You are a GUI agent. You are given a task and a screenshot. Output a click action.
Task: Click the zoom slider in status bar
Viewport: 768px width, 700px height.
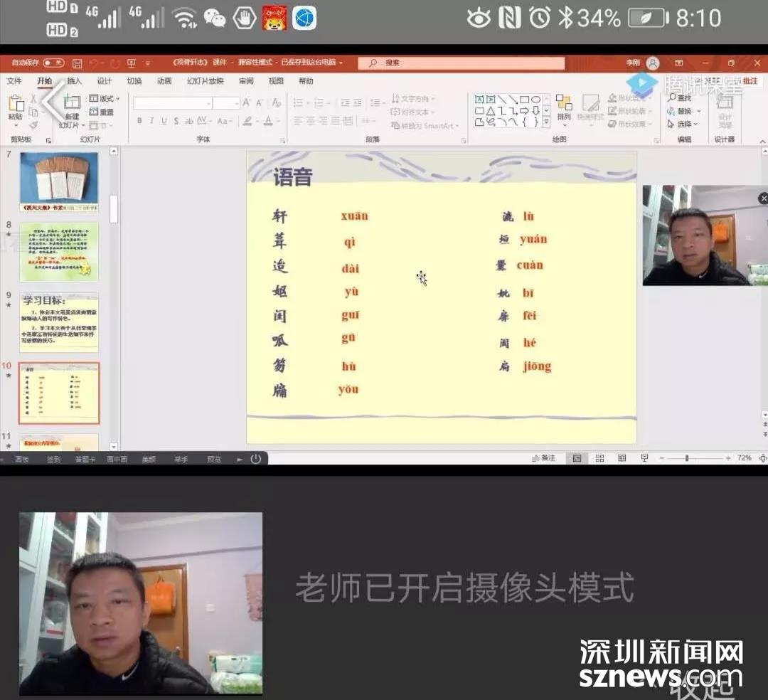pyautogui.click(x=687, y=458)
